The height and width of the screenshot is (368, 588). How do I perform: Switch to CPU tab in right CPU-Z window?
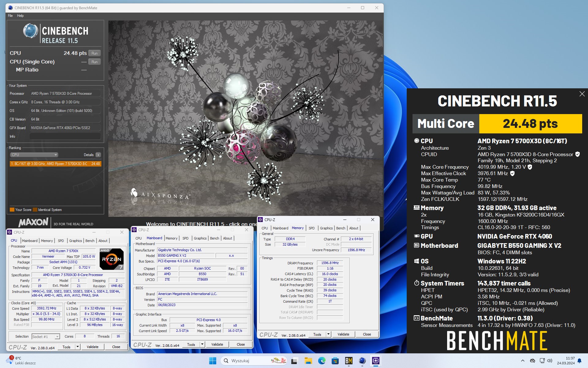click(265, 228)
